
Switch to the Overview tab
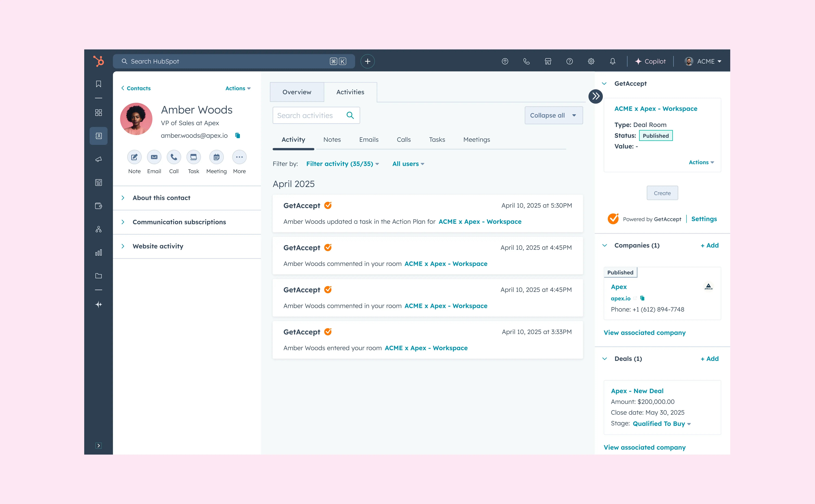(x=297, y=92)
